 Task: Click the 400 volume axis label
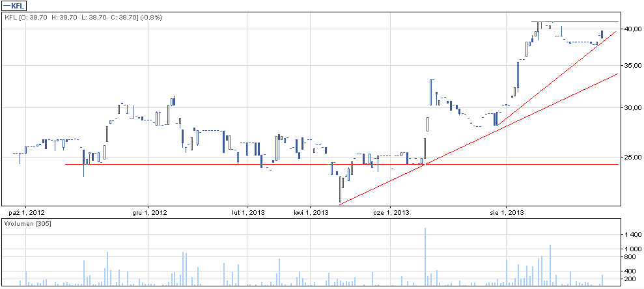(x=630, y=271)
